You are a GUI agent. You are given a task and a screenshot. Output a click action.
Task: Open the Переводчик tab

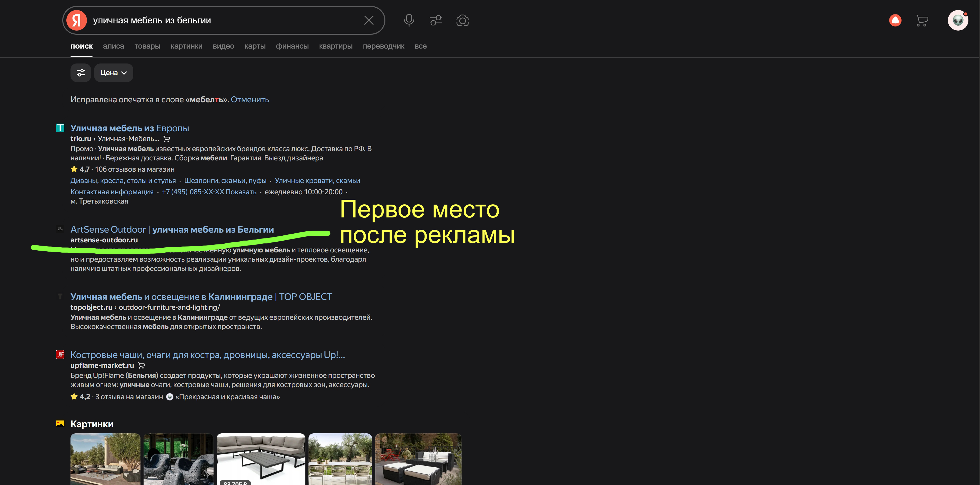click(x=383, y=46)
